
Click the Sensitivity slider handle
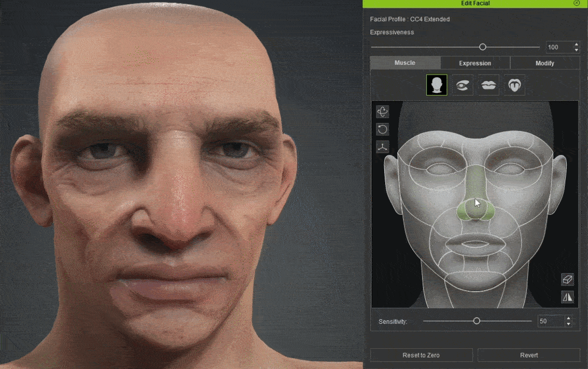pyautogui.click(x=476, y=321)
